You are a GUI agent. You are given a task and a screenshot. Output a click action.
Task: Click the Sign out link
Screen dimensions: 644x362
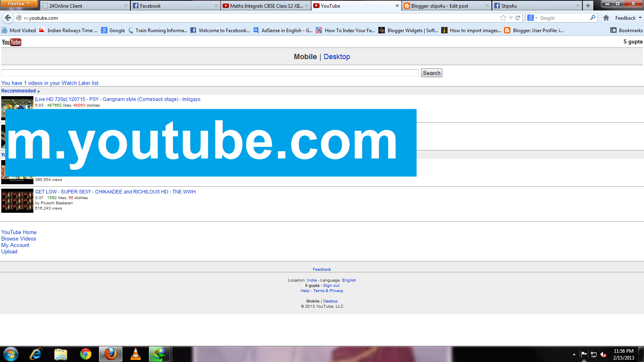(x=331, y=286)
